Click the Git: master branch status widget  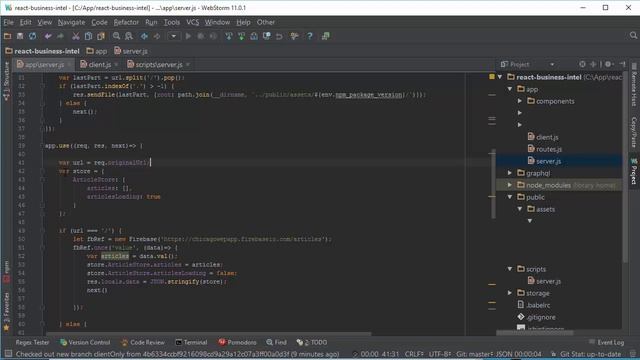[474, 354]
